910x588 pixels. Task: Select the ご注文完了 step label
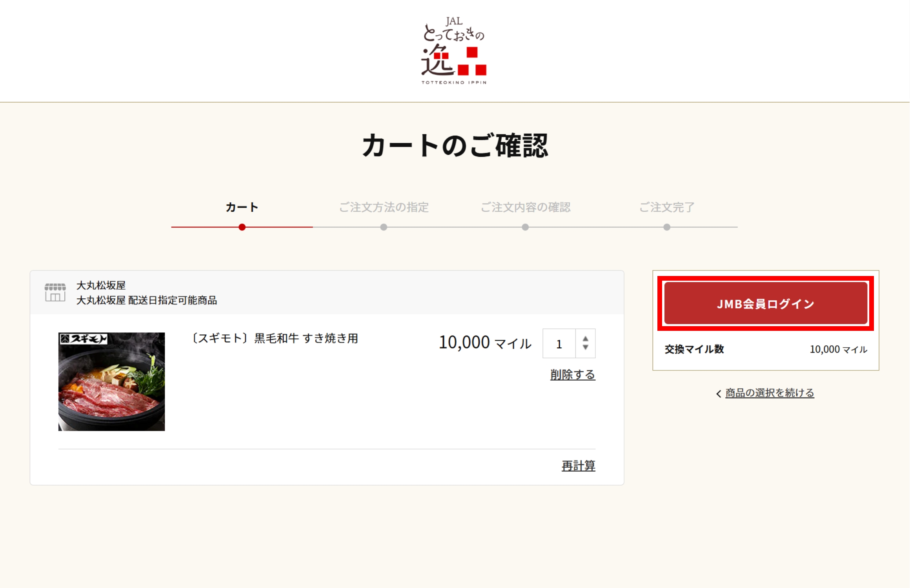pos(667,207)
